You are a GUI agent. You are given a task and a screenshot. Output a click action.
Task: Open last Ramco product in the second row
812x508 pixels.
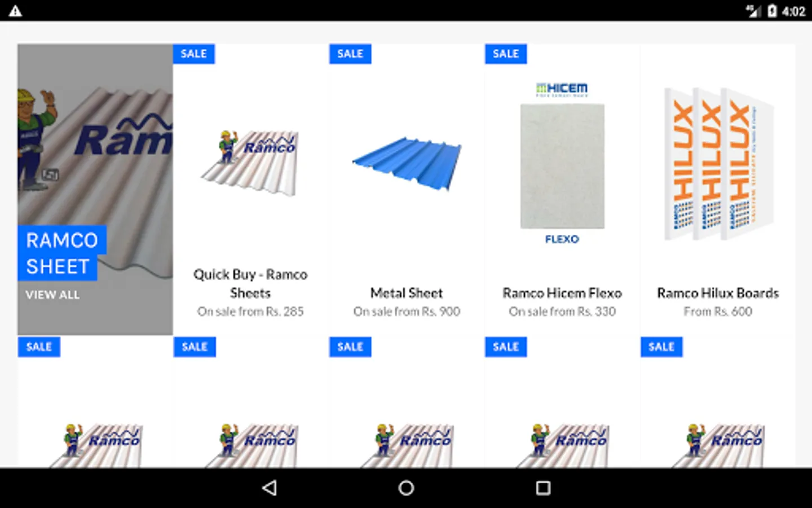coord(718,402)
